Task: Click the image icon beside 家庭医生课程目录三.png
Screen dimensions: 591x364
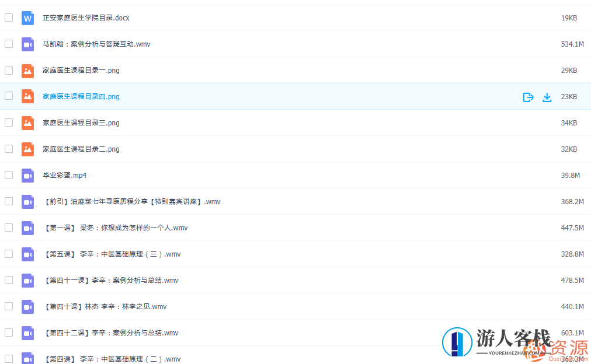Action: coord(27,123)
